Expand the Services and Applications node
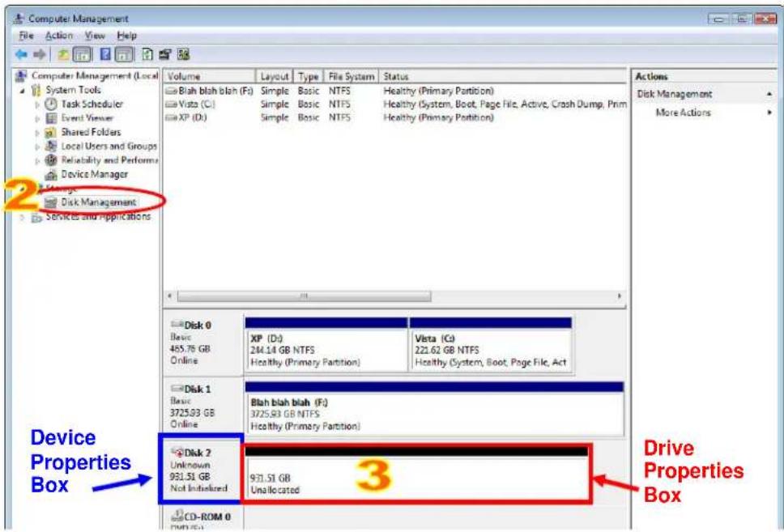The width and height of the screenshot is (784, 532). 23,218
